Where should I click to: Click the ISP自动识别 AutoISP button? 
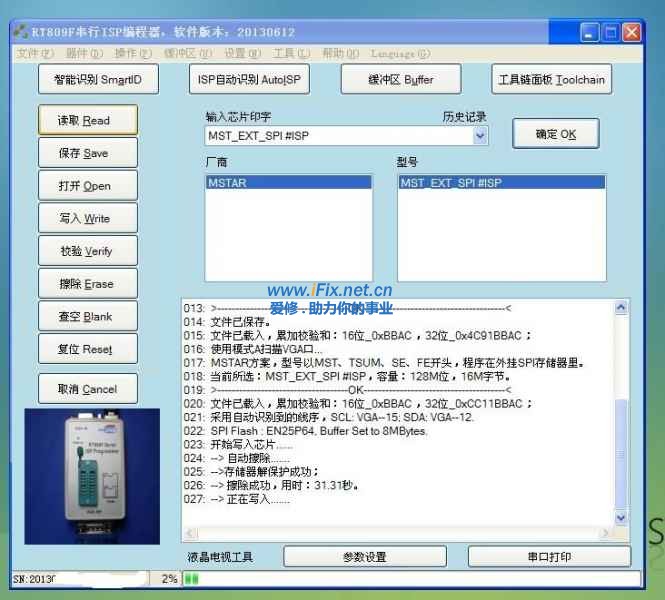[x=249, y=79]
